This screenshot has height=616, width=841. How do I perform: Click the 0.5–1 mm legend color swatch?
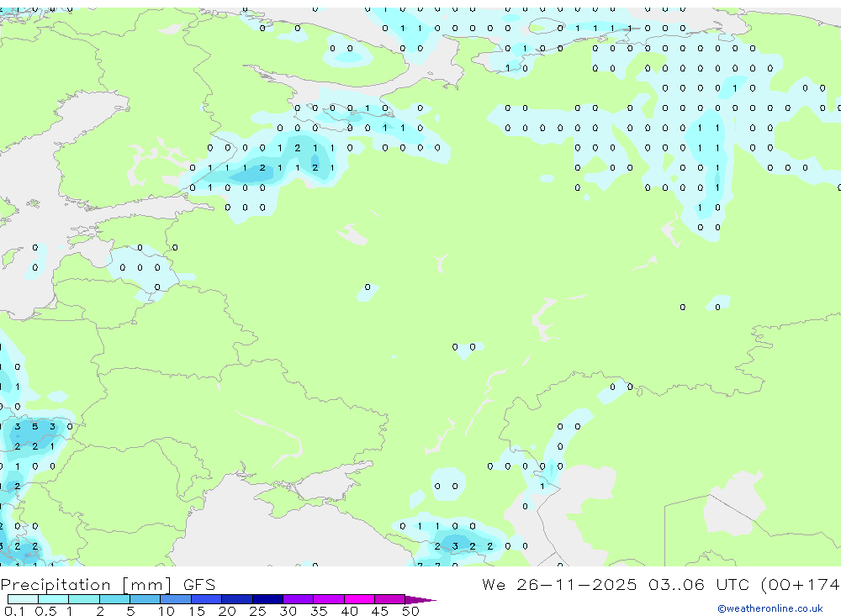54,599
